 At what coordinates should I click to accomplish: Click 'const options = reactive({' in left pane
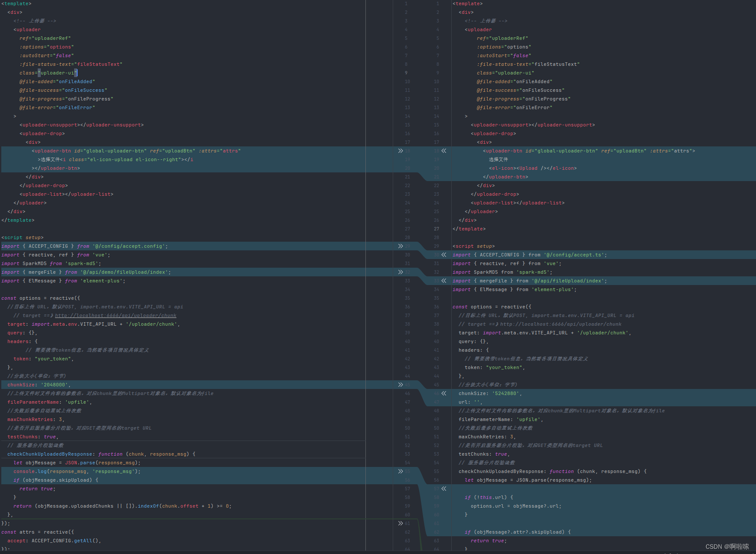41,298
